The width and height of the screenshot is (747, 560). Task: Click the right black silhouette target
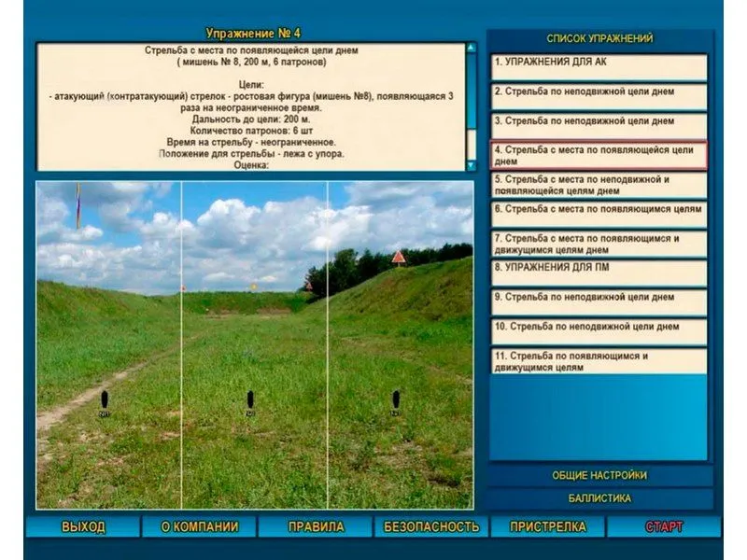[396, 400]
